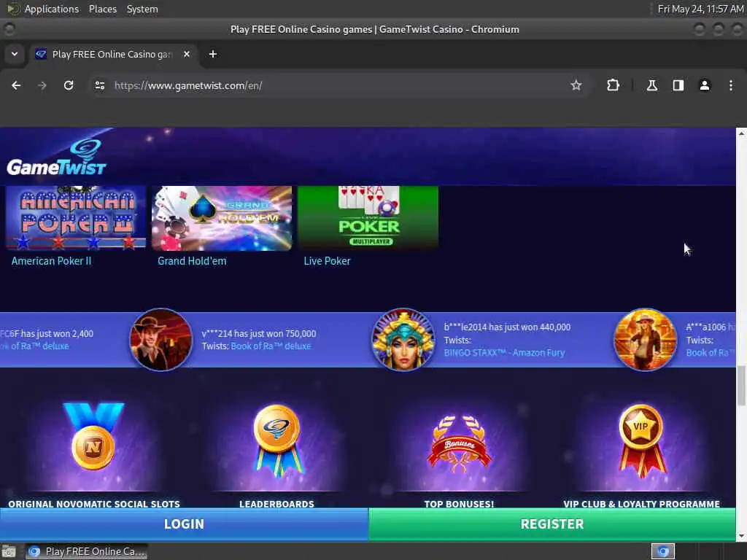This screenshot has width=747, height=560.
Task: Reload the page
Action: (x=69, y=85)
